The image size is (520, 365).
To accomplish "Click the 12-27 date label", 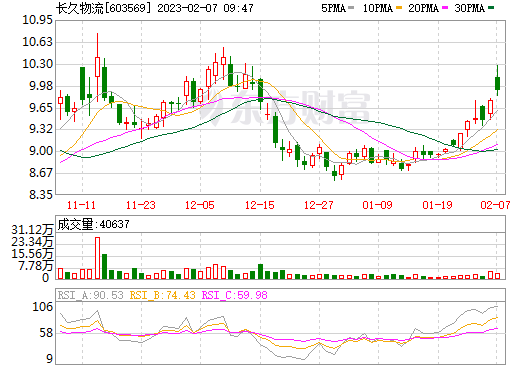I will point(319,205).
